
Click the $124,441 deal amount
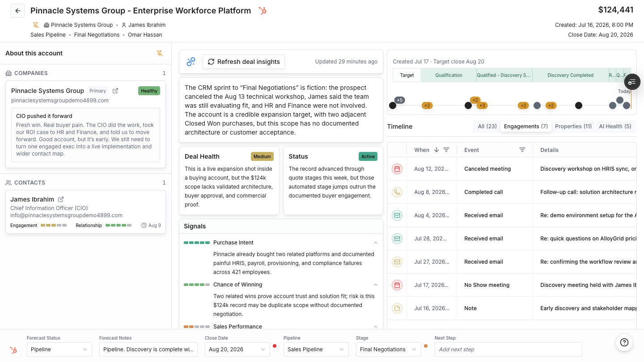tap(616, 10)
